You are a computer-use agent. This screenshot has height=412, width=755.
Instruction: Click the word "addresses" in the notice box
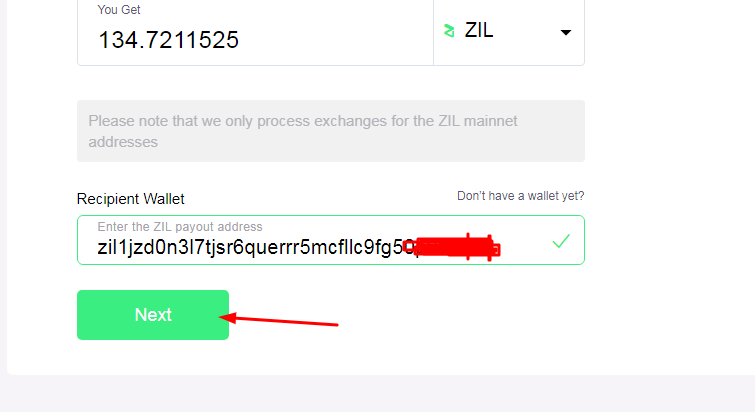[x=123, y=142]
